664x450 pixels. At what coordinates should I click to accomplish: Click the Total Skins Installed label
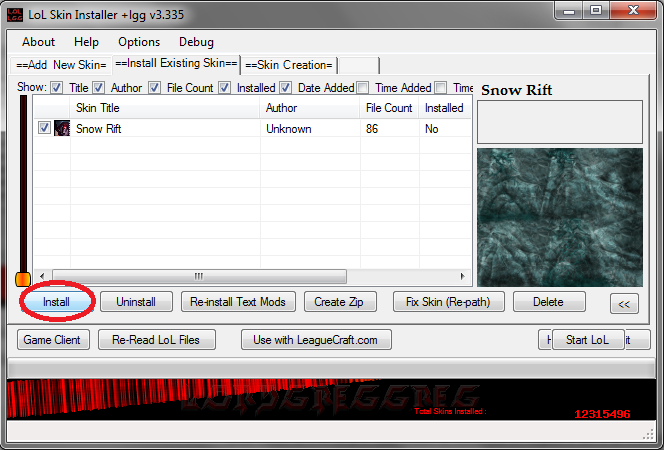pyautogui.click(x=450, y=411)
